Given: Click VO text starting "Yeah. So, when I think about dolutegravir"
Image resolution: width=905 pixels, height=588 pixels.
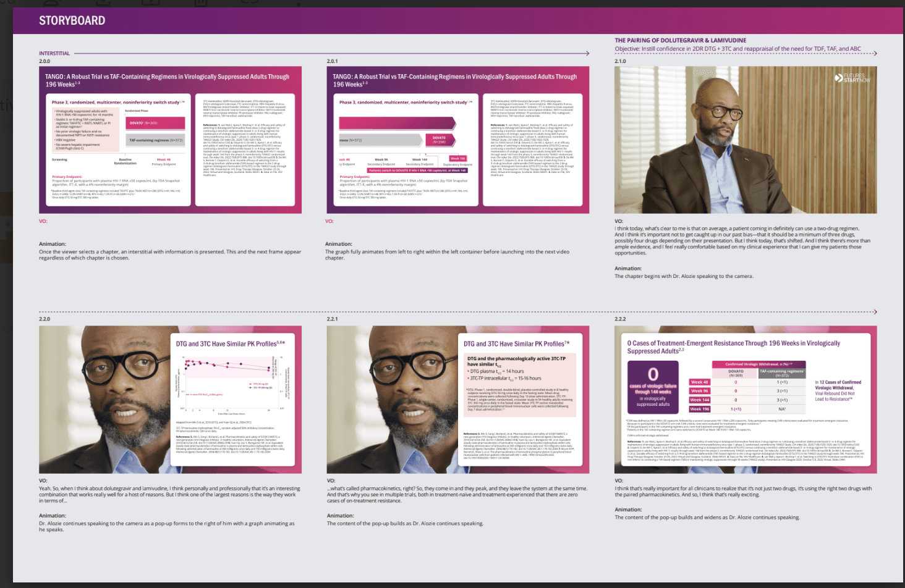Looking at the screenshot, I should 169,494.
